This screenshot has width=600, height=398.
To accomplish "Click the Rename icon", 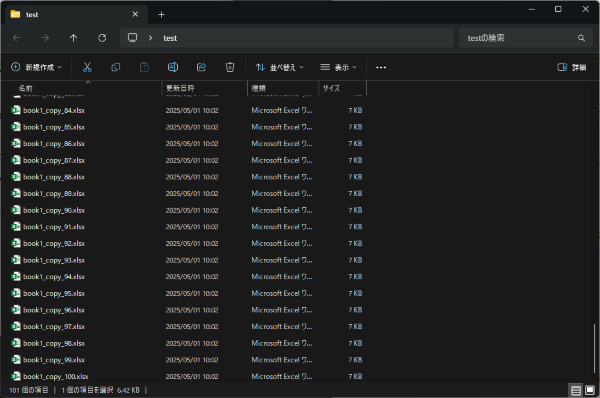I will pos(173,67).
